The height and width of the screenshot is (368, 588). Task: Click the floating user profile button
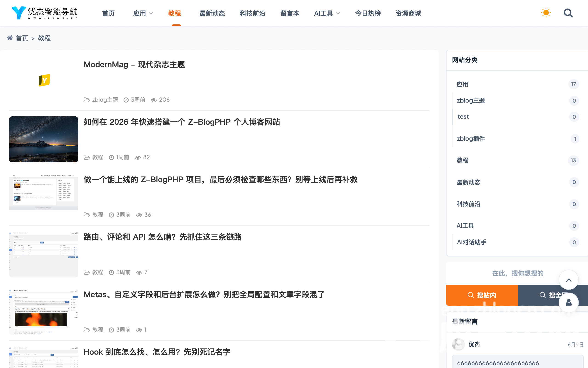[568, 302]
